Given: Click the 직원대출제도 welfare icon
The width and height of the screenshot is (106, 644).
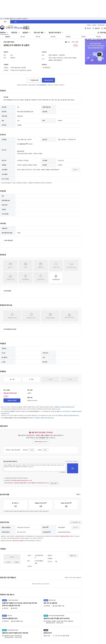Looking at the screenshot, I should point(25,278).
